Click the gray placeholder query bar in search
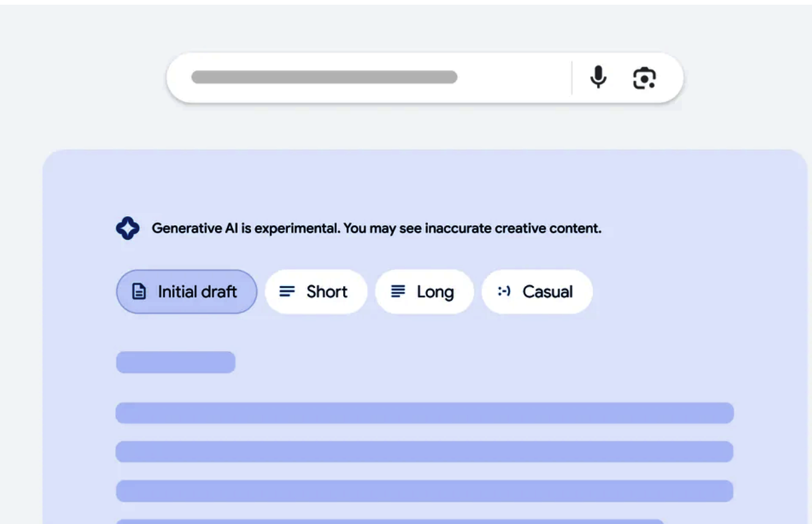812x524 pixels. pos(325,77)
